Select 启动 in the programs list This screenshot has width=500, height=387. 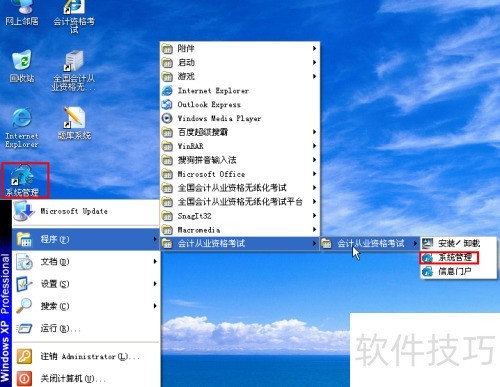point(240,62)
